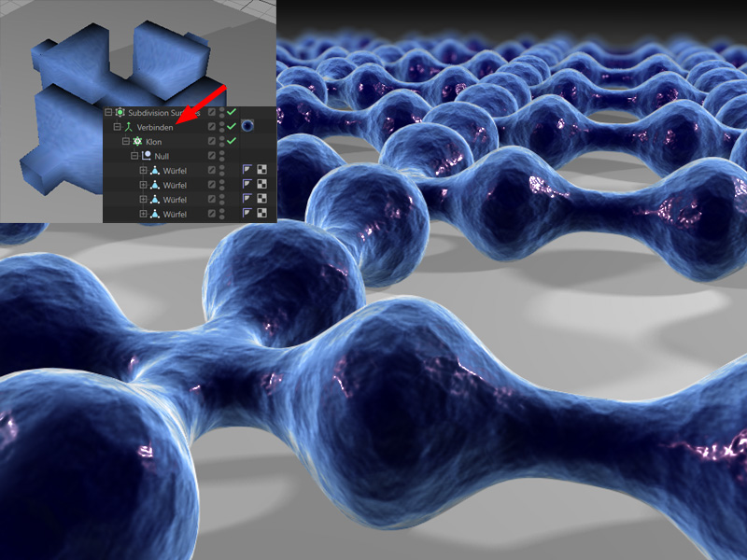This screenshot has height=560, width=747.
Task: Click the third Würfel polygon object icon
Action: click(155, 200)
